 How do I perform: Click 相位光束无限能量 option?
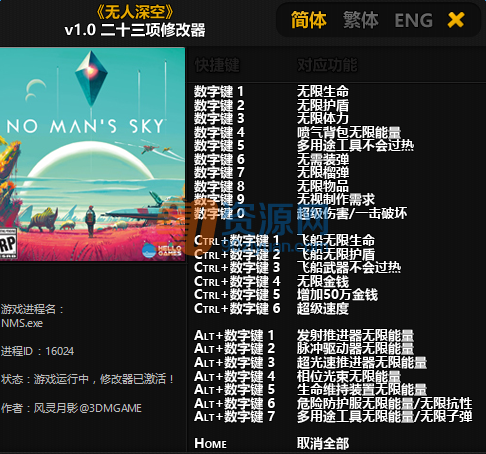click(x=349, y=376)
